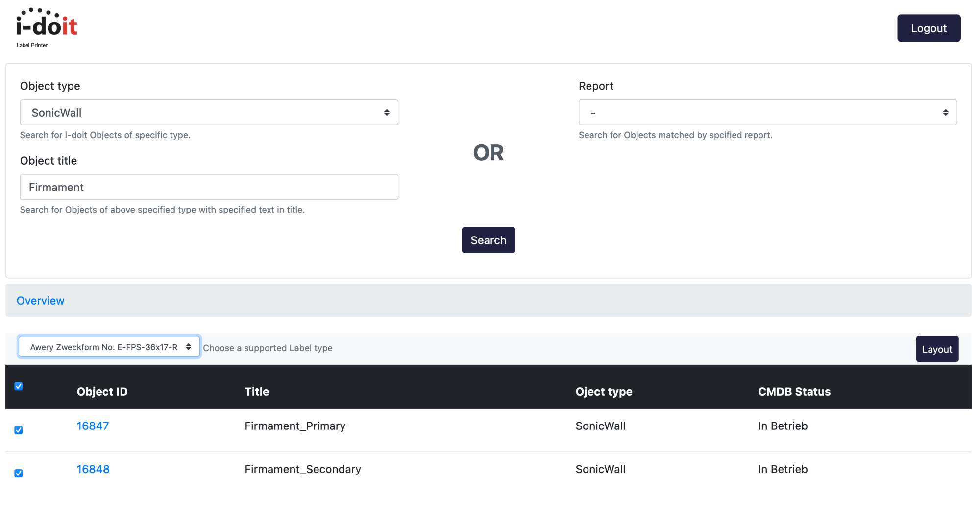Viewport: 980px width, 521px height.
Task: Click the Oject type column header
Action: 604,392
